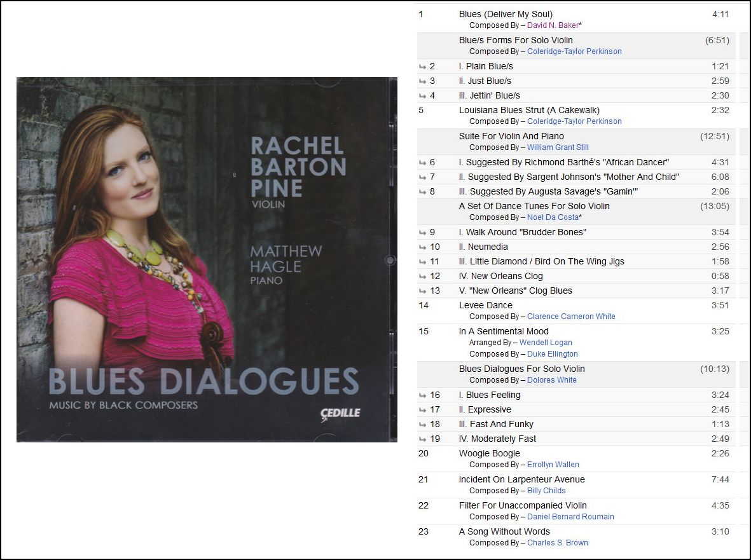
Task: Click track "Louisiana Blues Strut (A Cakewalk)"
Action: [x=529, y=110]
